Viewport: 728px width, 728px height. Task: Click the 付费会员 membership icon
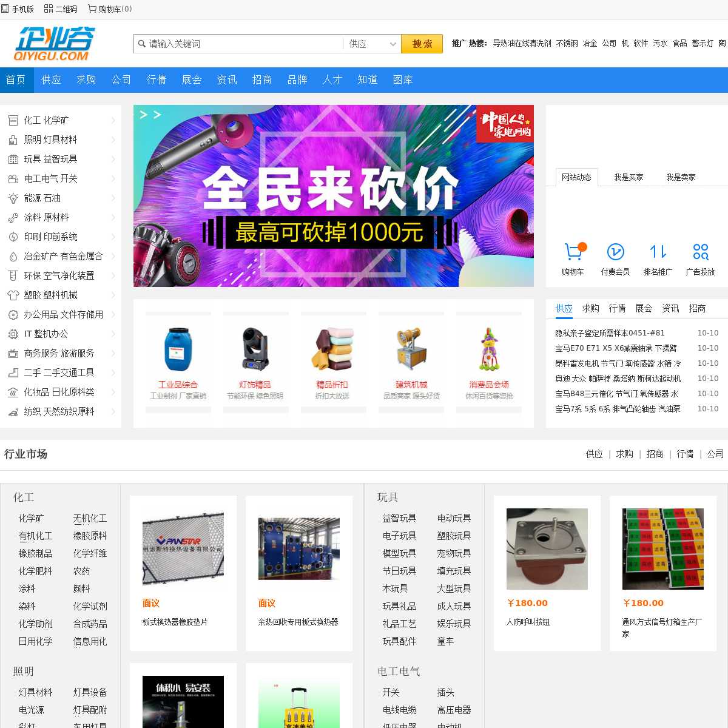pyautogui.click(x=615, y=251)
